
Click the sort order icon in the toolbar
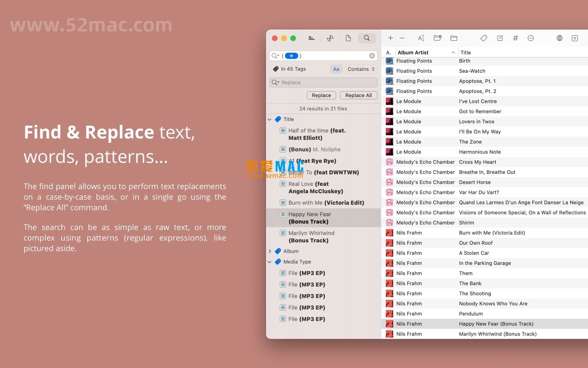(x=311, y=38)
